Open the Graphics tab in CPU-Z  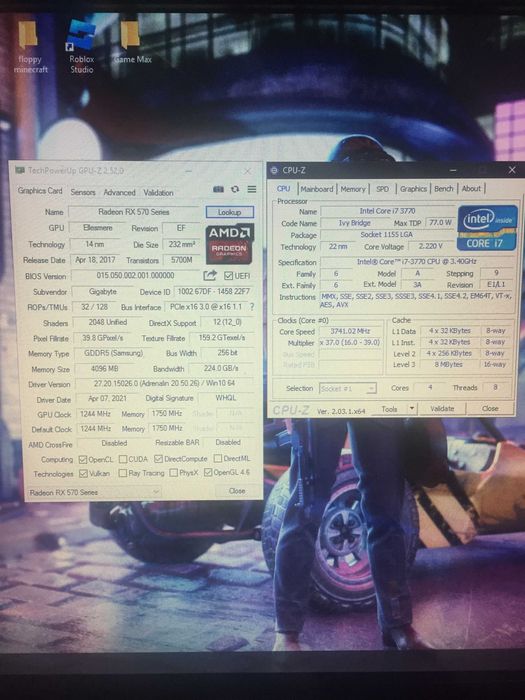(413, 189)
